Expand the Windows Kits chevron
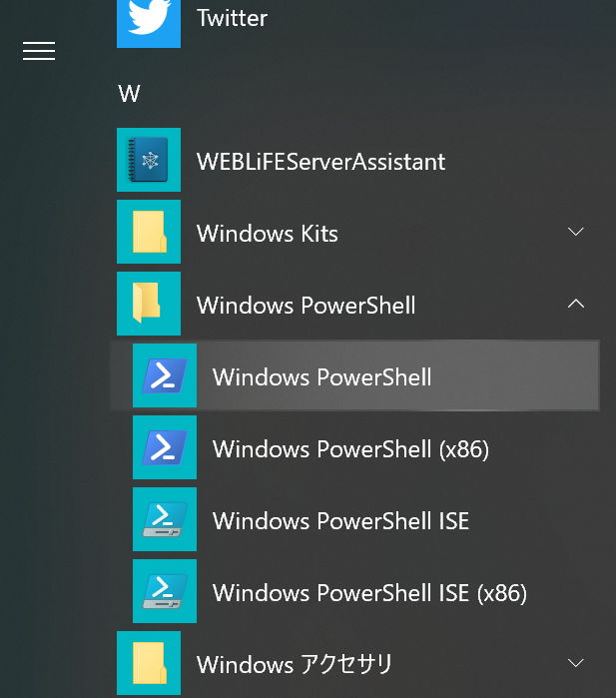Screen dimensions: 616x698 [575, 232]
